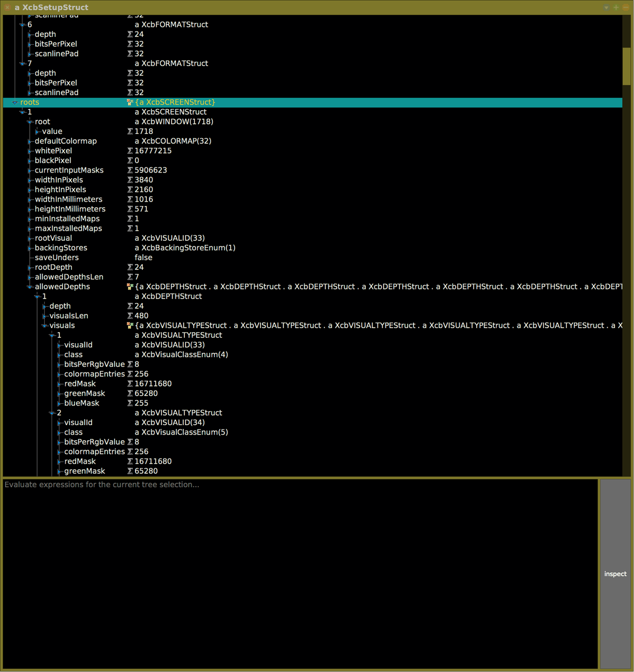
Task: Collapse the roots tree node
Action: [x=15, y=102]
